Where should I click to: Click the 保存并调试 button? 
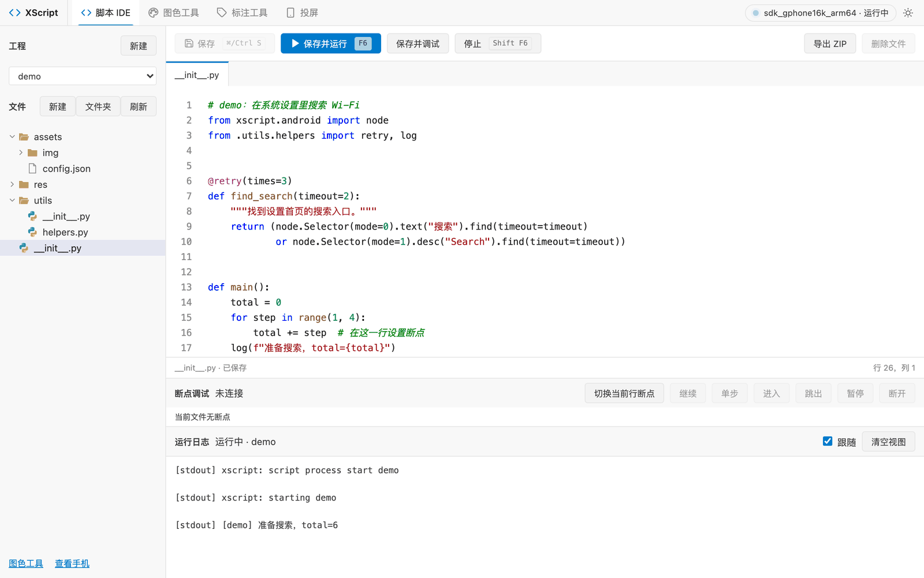[x=418, y=43]
